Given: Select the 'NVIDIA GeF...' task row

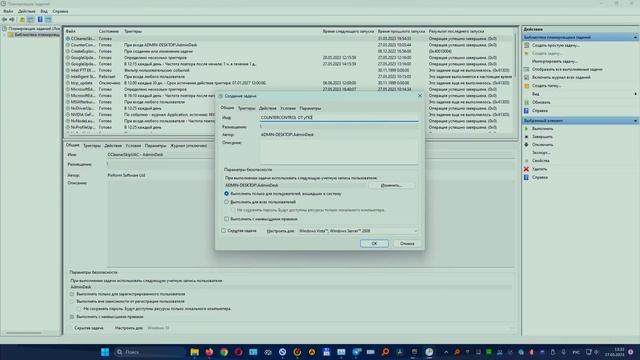Looking at the screenshot, I should click(x=289, y=115).
